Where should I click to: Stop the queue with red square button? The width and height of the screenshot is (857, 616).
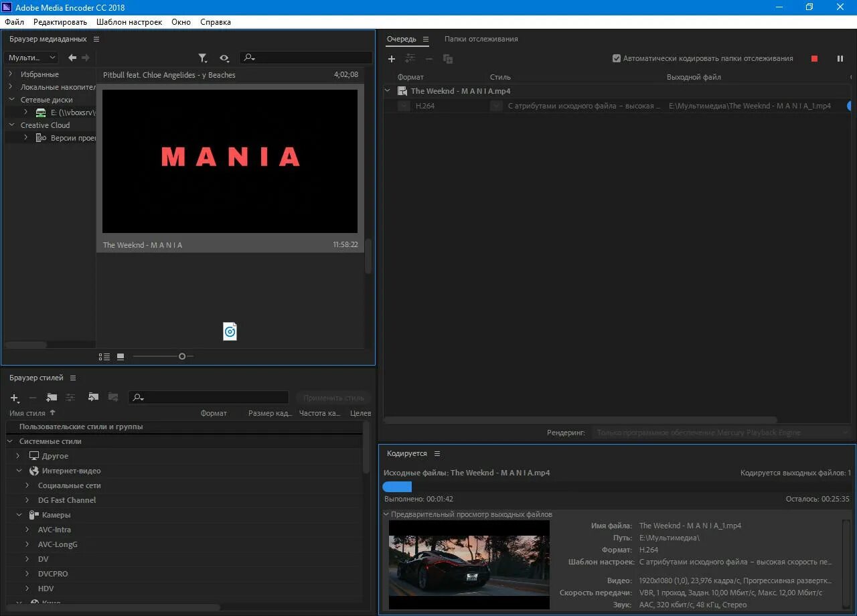(x=814, y=59)
